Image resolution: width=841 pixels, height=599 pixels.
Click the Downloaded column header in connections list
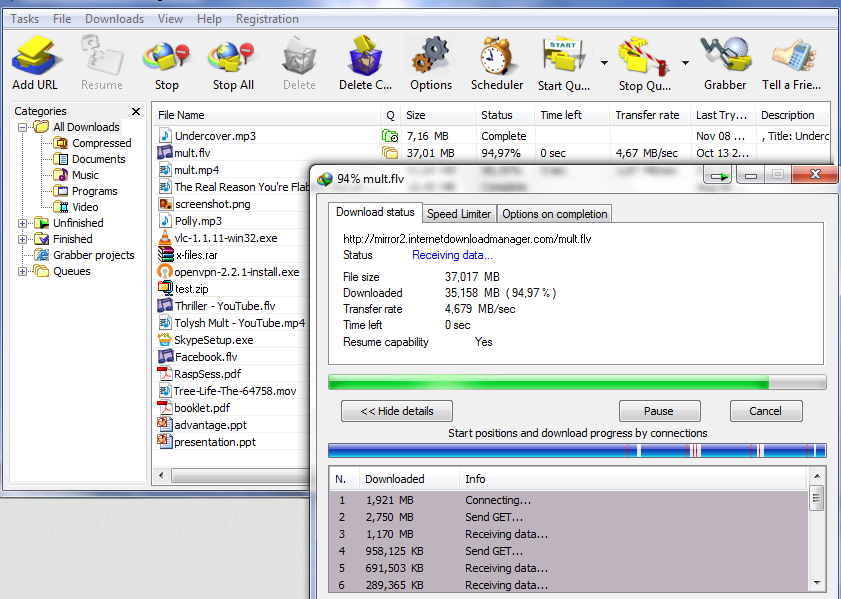[409, 479]
